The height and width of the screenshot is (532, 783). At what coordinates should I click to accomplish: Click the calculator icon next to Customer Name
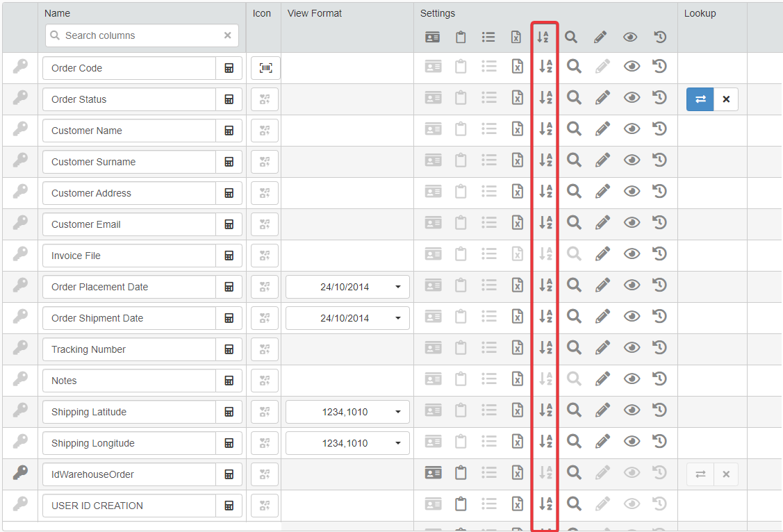tap(229, 131)
